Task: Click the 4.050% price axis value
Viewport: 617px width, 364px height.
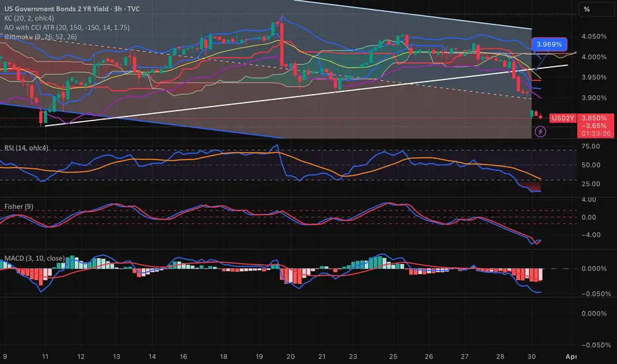Action: pos(594,36)
